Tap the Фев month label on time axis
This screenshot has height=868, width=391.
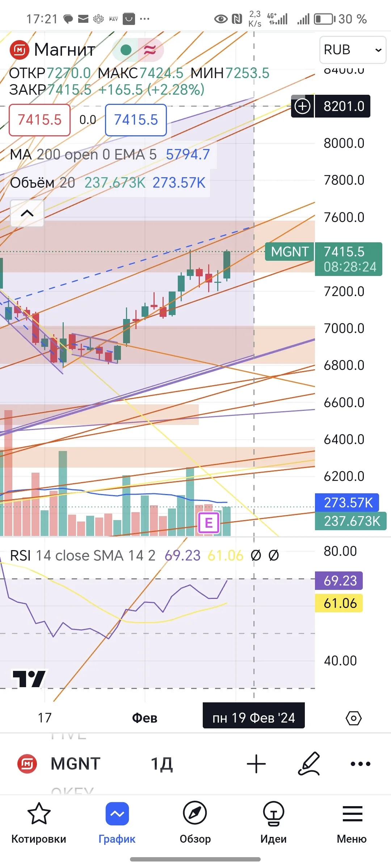(144, 718)
